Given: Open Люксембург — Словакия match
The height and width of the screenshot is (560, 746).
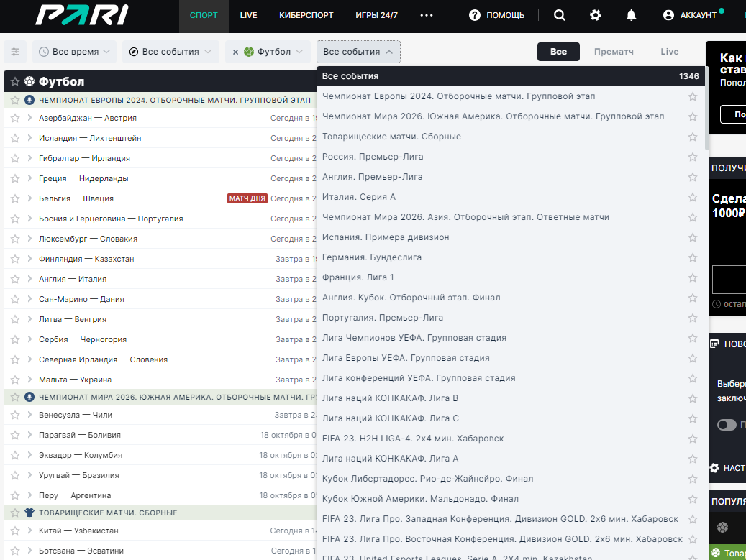Looking at the screenshot, I should coord(88,239).
